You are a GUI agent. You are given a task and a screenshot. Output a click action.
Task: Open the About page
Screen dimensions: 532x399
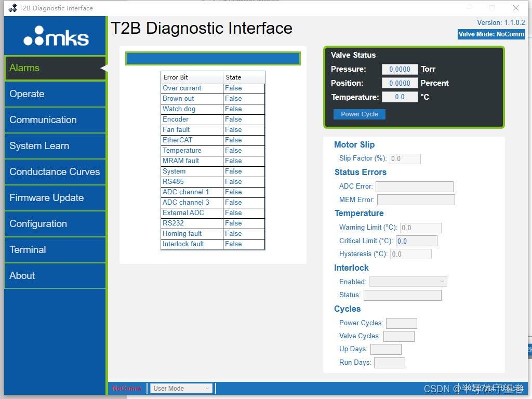pyautogui.click(x=55, y=276)
